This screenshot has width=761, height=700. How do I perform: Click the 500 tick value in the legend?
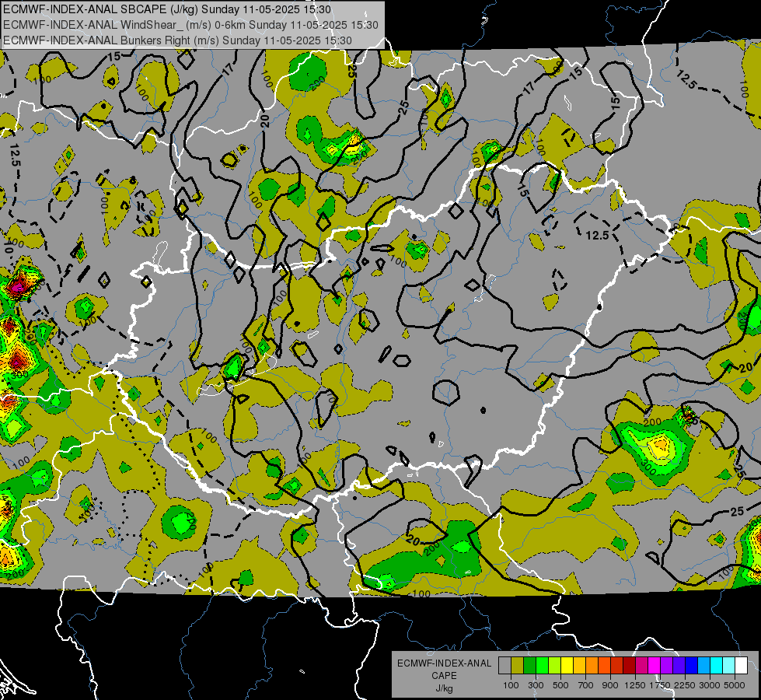(560, 685)
